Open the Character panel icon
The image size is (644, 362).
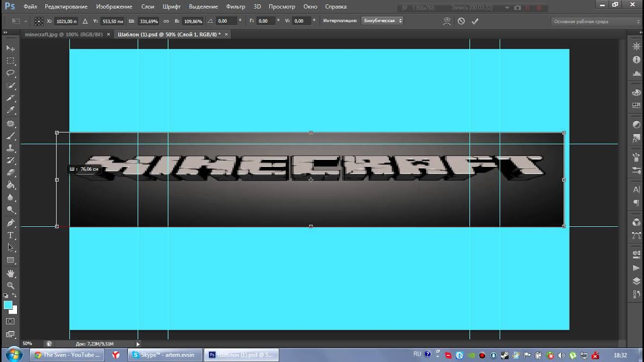[x=636, y=190]
